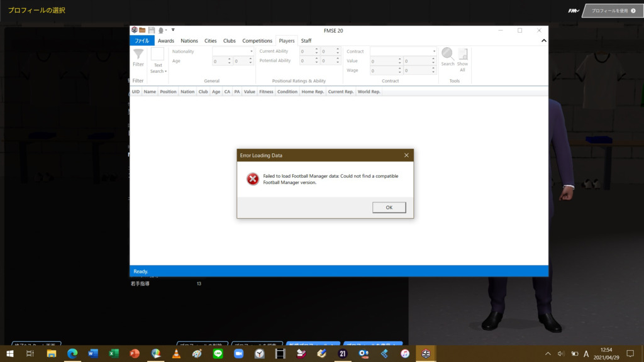
Task: Click the minimum Value stepper arrows
Action: click(399, 61)
